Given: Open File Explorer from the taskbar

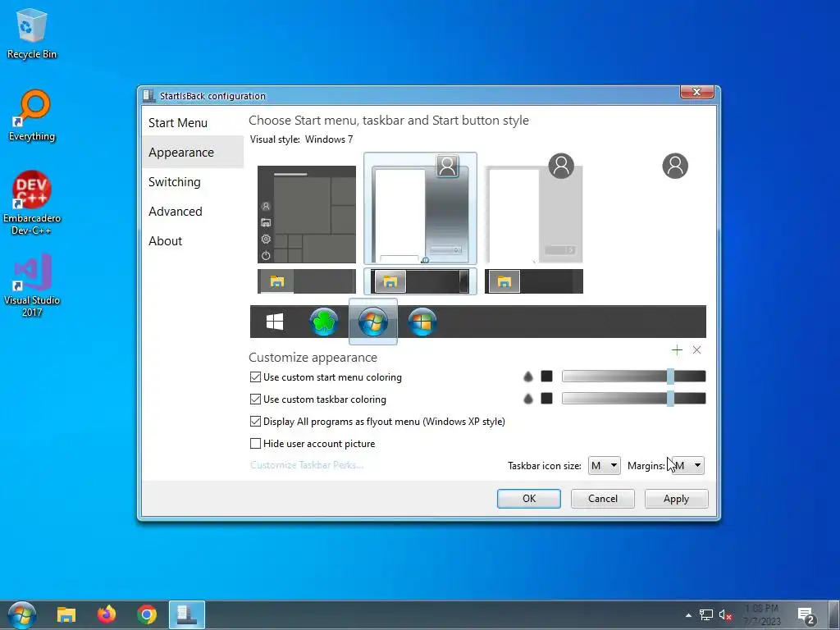Looking at the screenshot, I should tap(66, 615).
